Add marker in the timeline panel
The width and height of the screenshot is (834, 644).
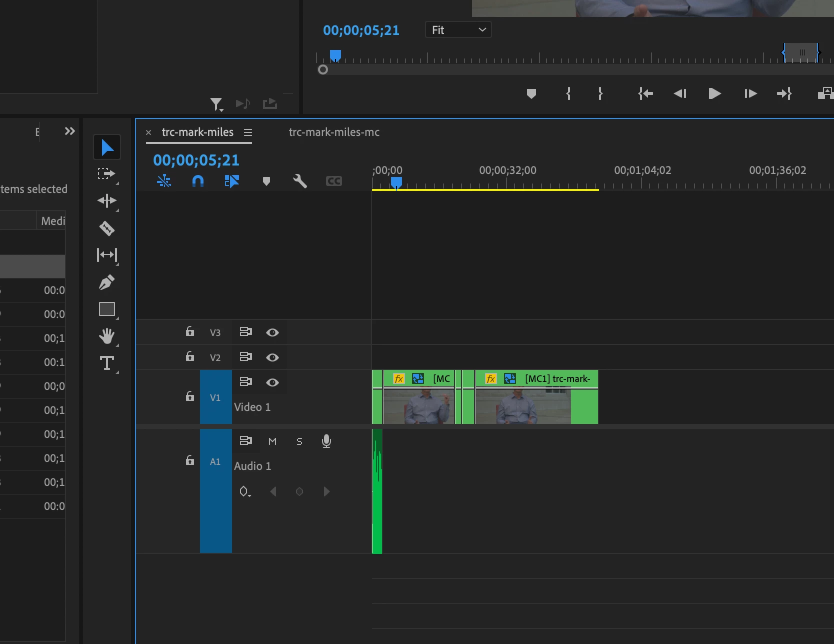266,181
